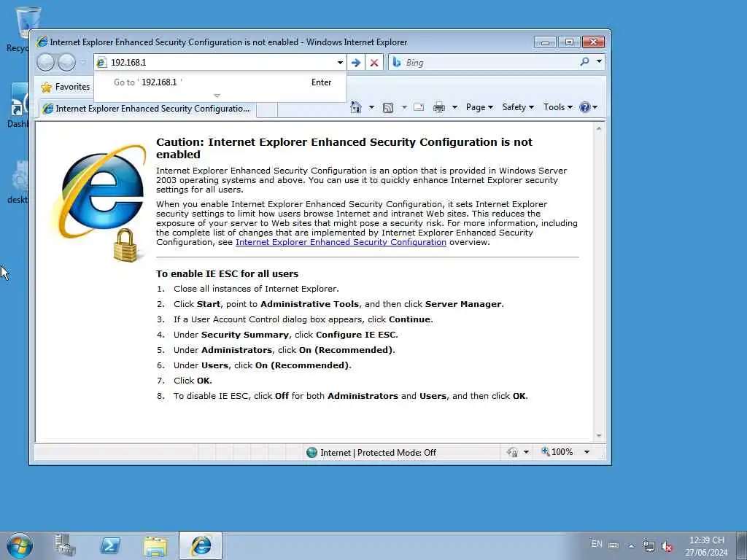Click the Windows Start button

20,545
